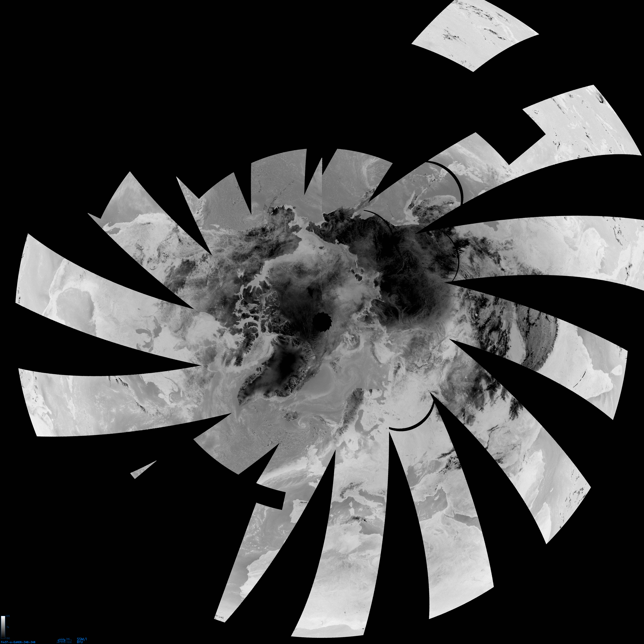
Task: Click the '348 00:00-12:00' time text
Action: click(64, 642)
